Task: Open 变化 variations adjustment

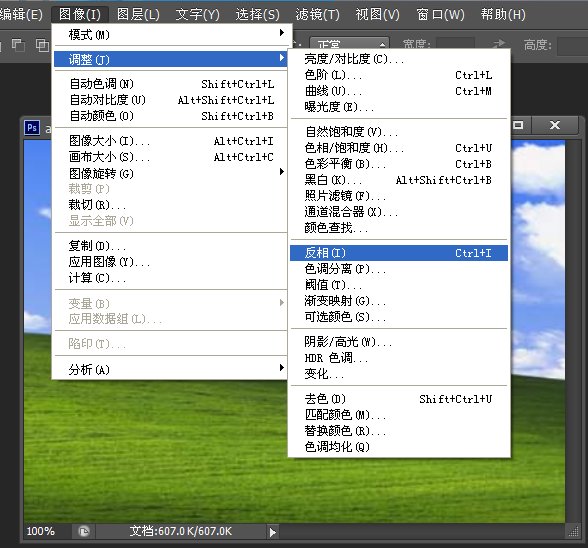Action: [399, 374]
